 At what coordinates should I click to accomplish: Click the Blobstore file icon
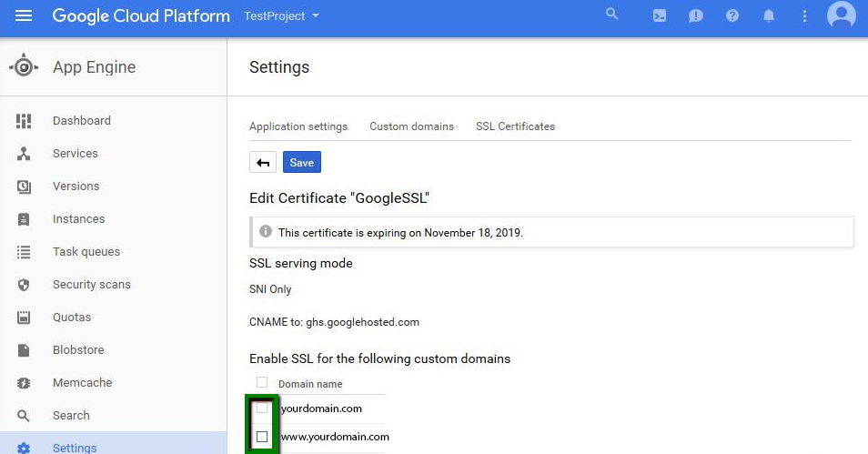(24, 350)
